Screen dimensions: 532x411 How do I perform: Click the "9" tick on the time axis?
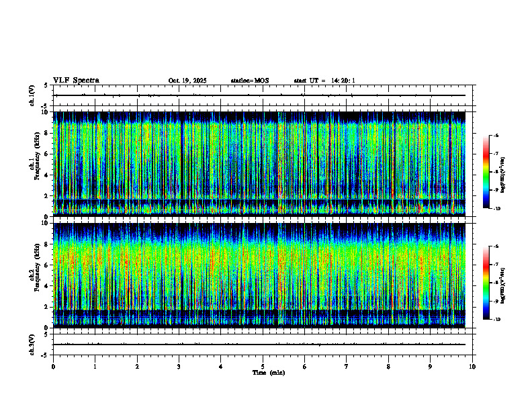click(x=430, y=367)
